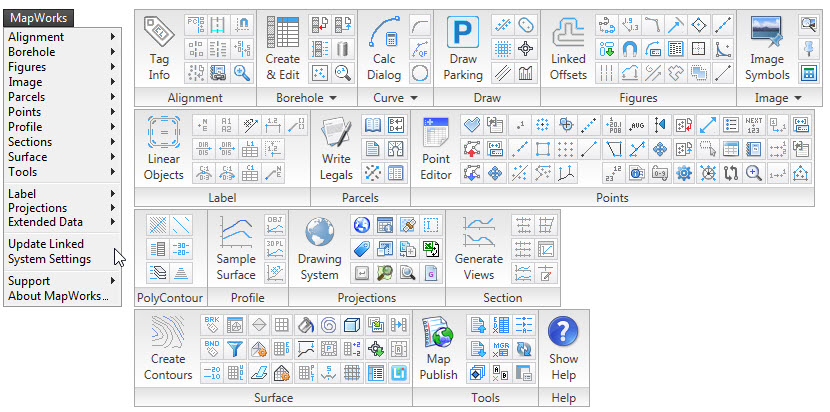The width and height of the screenshot is (830, 412).
Task: Click the Create Contours button
Action: (x=168, y=348)
